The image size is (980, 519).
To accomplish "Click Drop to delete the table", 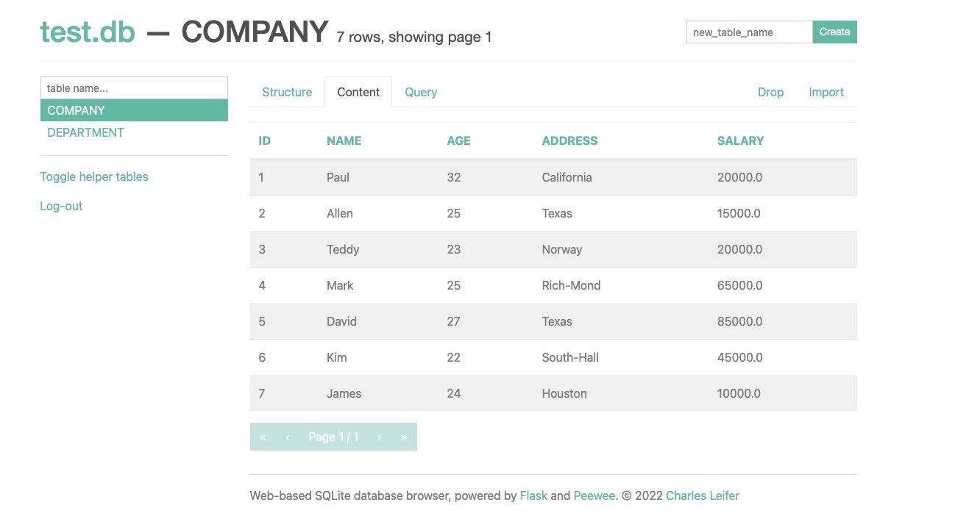I will 770,92.
